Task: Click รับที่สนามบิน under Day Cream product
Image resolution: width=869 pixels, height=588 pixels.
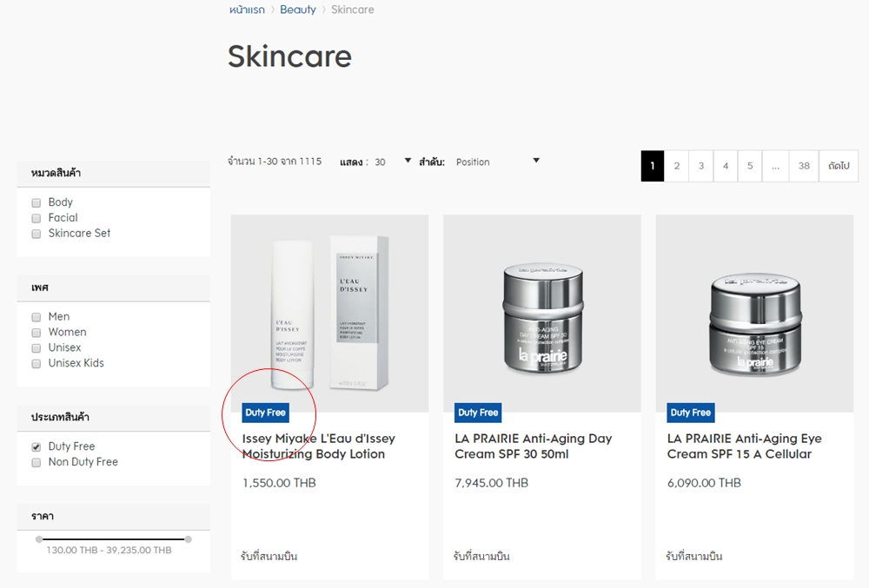Action: click(x=481, y=557)
